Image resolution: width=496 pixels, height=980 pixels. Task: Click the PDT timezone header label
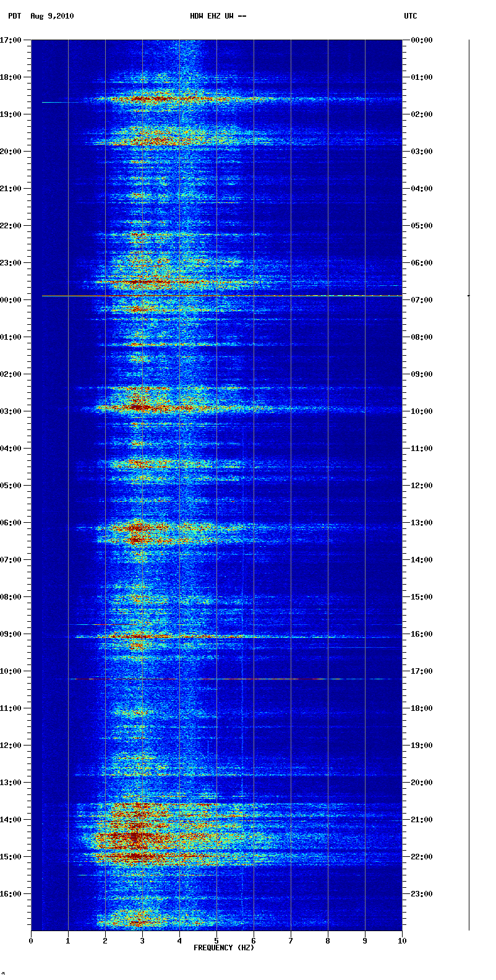pyautogui.click(x=14, y=16)
